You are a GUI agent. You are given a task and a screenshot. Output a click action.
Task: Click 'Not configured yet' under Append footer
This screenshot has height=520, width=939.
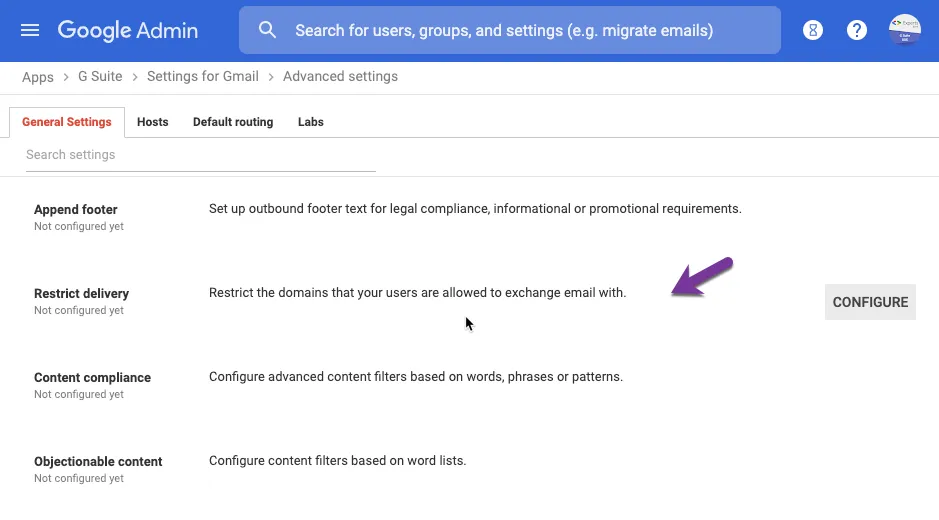79,226
